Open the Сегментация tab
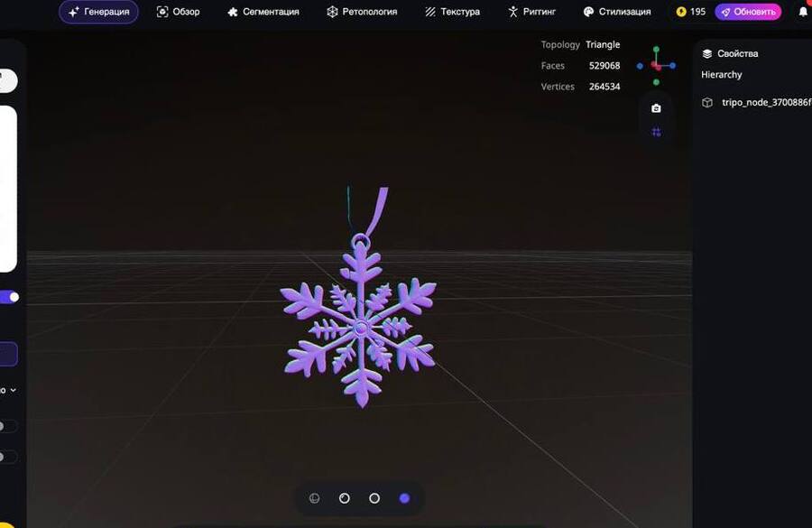This screenshot has height=528, width=812. pos(263,12)
